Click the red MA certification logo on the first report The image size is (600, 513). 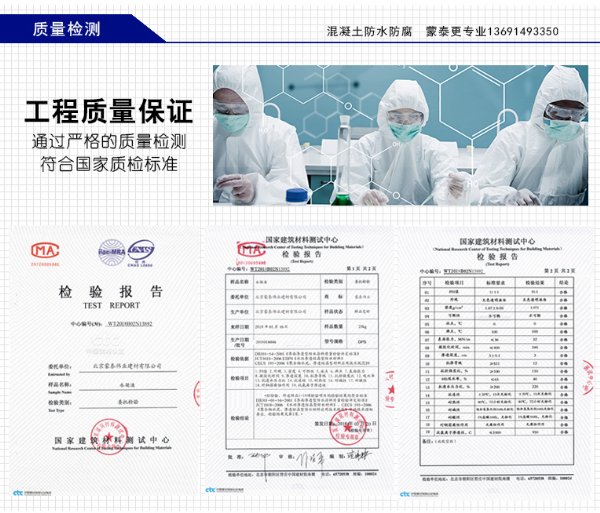pyautogui.click(x=42, y=250)
